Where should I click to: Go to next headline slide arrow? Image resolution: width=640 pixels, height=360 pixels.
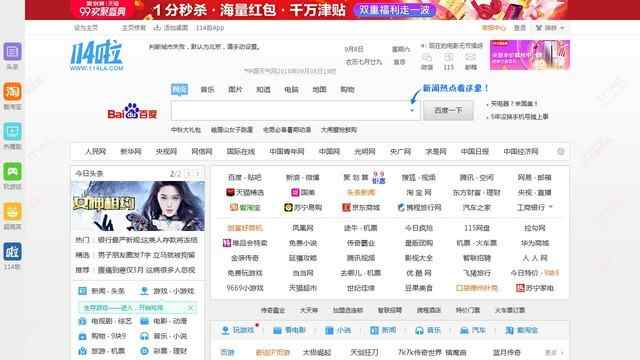tap(197, 174)
